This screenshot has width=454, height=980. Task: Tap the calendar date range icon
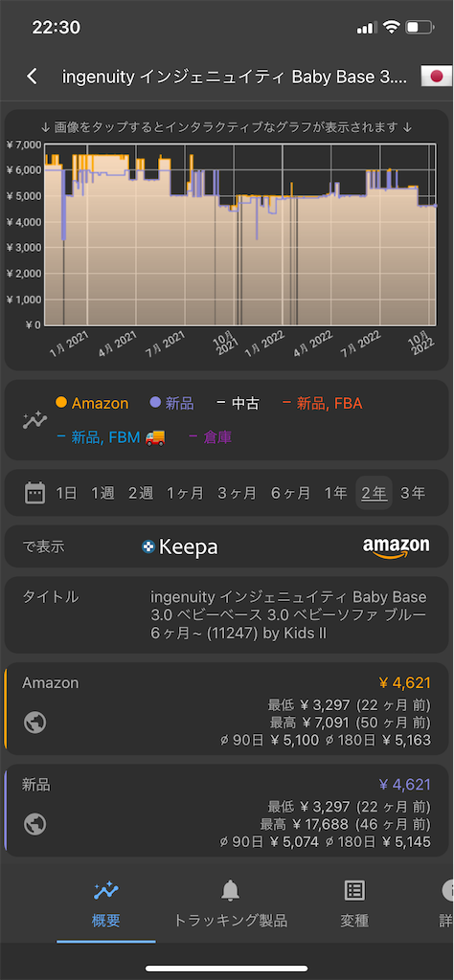(x=35, y=493)
